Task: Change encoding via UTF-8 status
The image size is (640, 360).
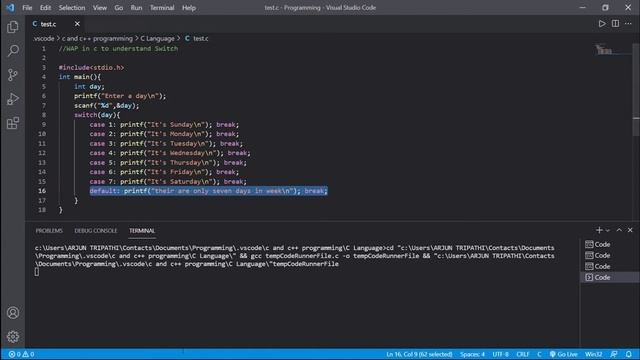Action: pyautogui.click(x=500, y=354)
